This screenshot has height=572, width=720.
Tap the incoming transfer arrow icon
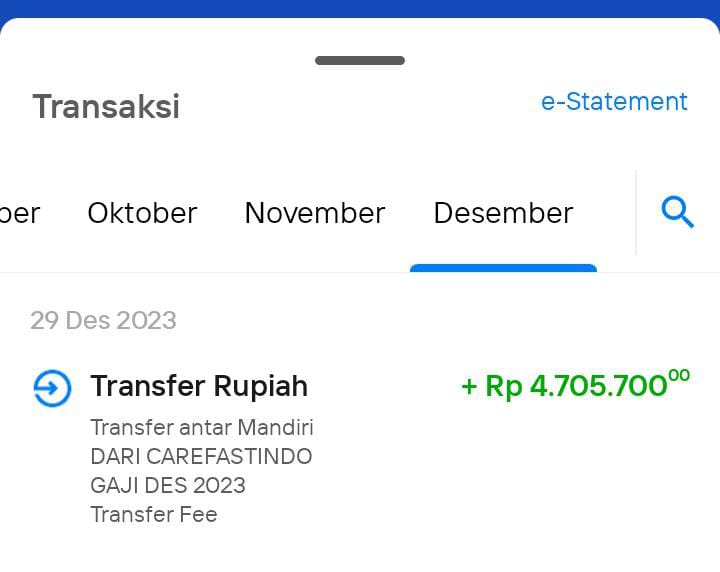pos(52,388)
